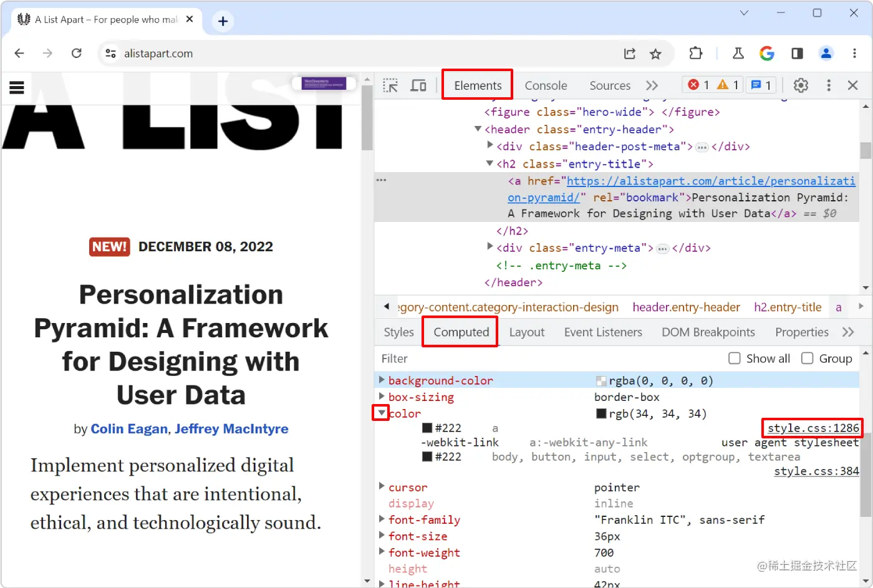Click the Chrome side panel icon

coord(797,54)
